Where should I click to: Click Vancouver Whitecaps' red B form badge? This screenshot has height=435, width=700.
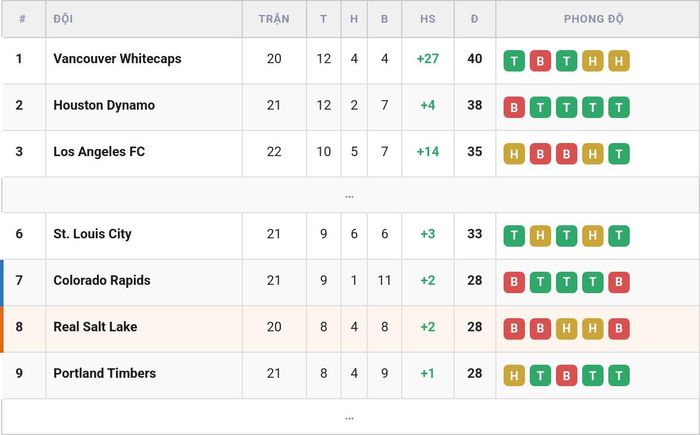[x=540, y=61]
